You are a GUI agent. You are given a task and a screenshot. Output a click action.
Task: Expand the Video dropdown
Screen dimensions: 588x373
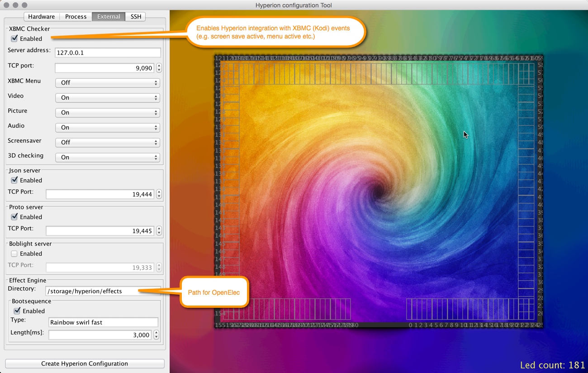click(107, 98)
